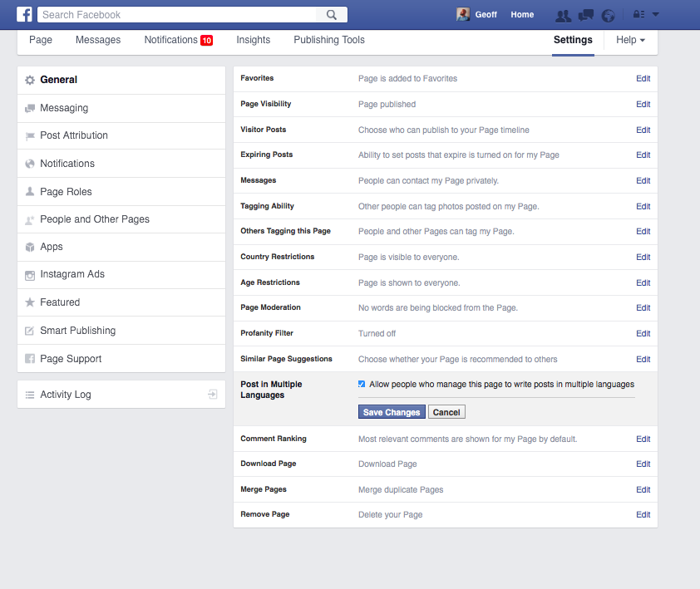This screenshot has width=700, height=589.
Task: Open the Publishing Tools tab
Action: pos(329,40)
